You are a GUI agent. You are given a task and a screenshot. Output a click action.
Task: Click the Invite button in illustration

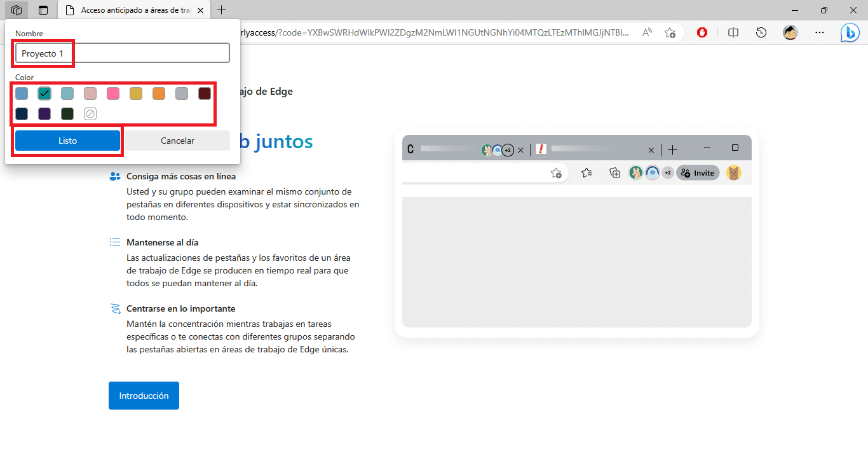[698, 173]
